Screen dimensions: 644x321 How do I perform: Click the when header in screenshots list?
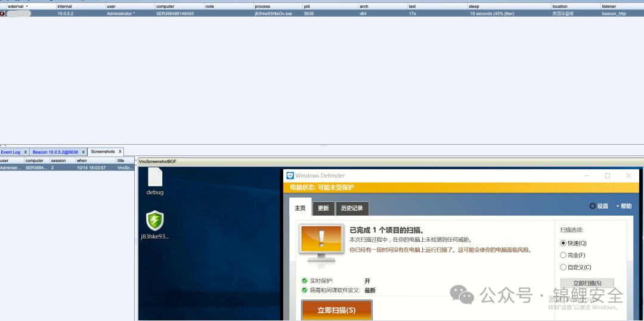point(95,161)
